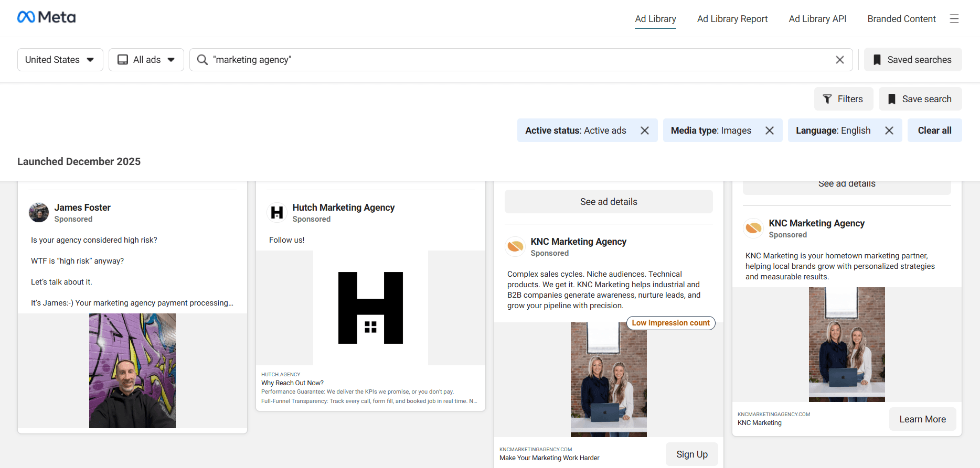Click James Foster advertiser name
980x468 pixels.
click(x=82, y=208)
